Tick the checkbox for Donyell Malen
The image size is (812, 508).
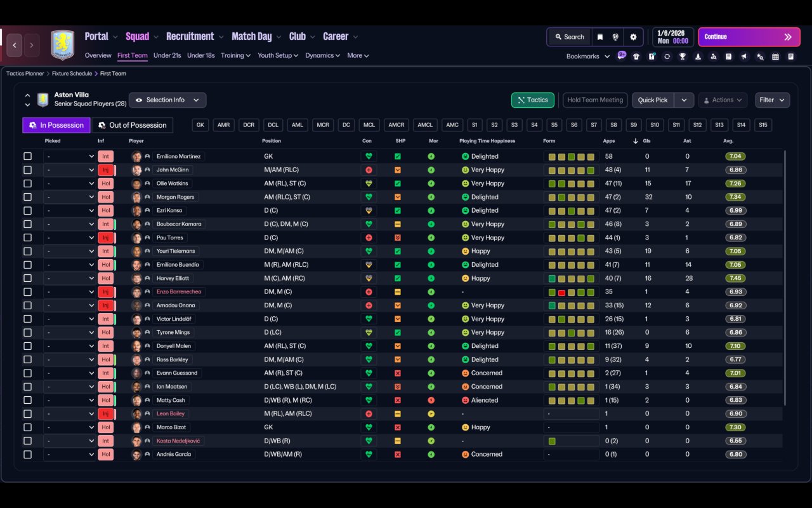[27, 346]
